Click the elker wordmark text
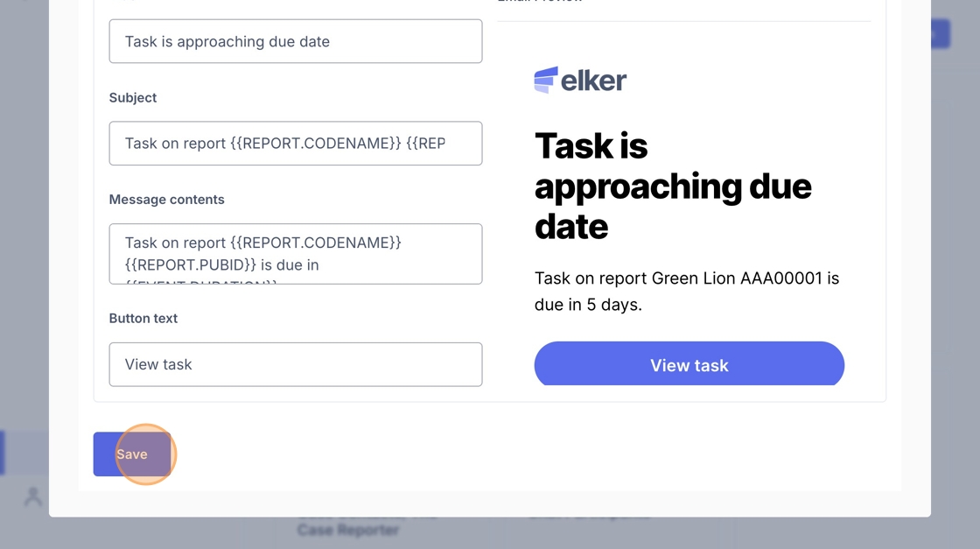Image resolution: width=980 pixels, height=549 pixels. pos(593,80)
